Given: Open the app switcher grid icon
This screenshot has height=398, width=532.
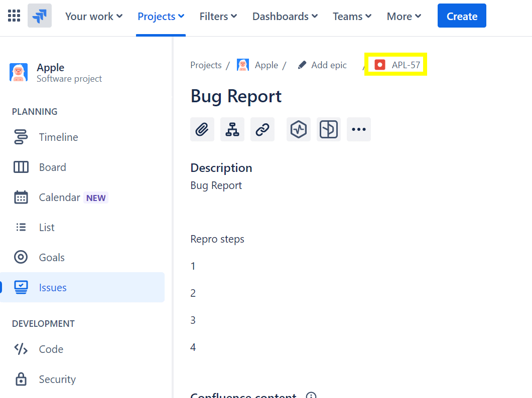Looking at the screenshot, I should pyautogui.click(x=14, y=16).
